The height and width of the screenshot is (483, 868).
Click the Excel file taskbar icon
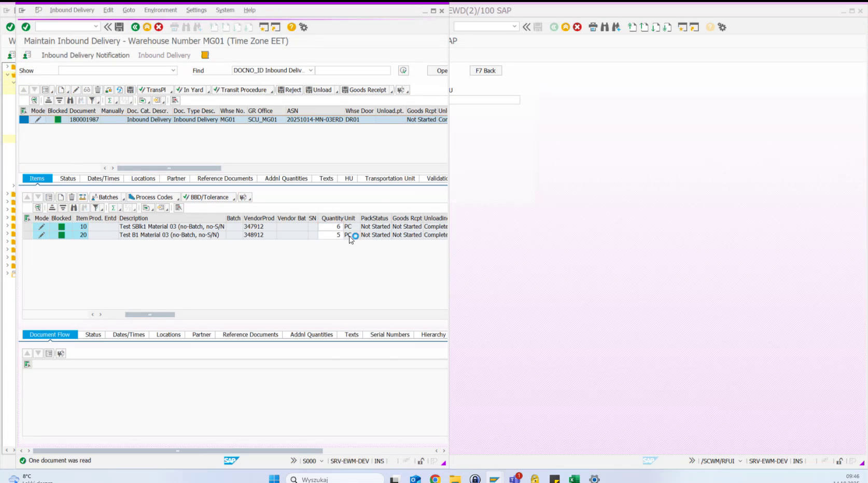point(572,479)
